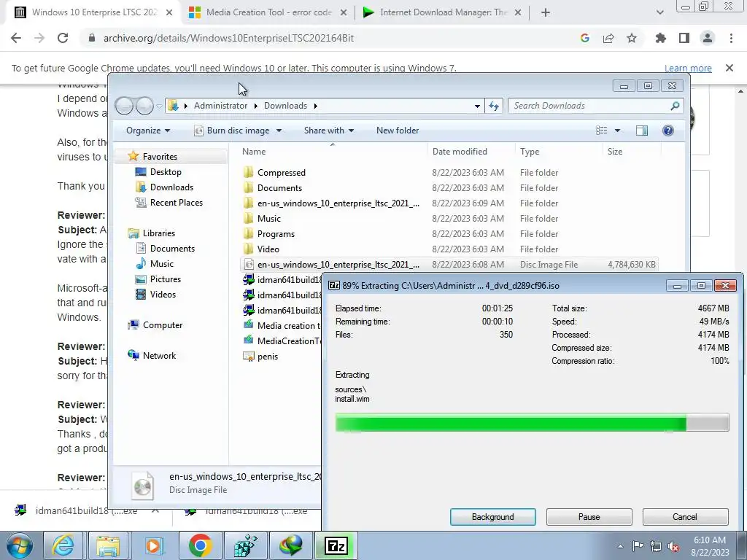Click the taskbar clock showing 6:10 AM
747x560 pixels.
710,546
